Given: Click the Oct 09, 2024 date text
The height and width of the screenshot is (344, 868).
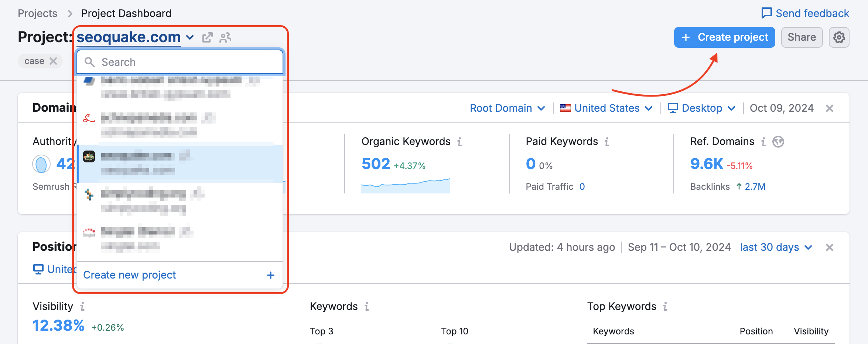Looking at the screenshot, I should (x=782, y=108).
